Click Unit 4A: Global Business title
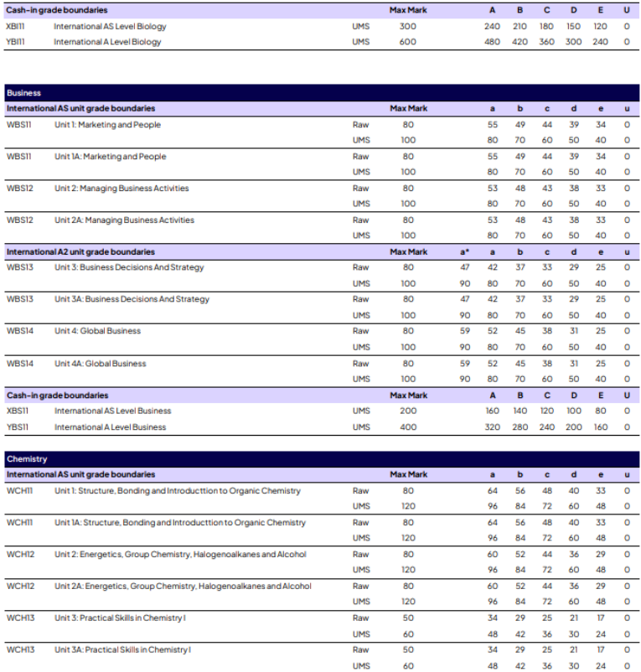The height and width of the screenshot is (672, 641). coord(100,364)
